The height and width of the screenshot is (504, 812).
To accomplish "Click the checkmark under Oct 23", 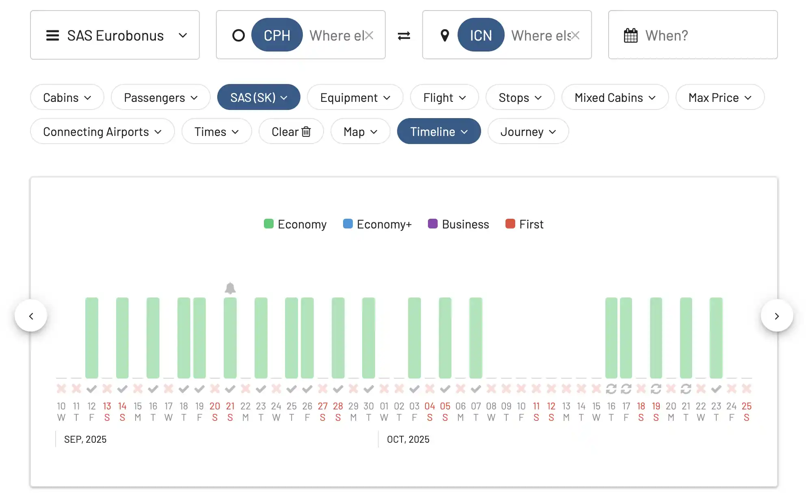I will (716, 389).
